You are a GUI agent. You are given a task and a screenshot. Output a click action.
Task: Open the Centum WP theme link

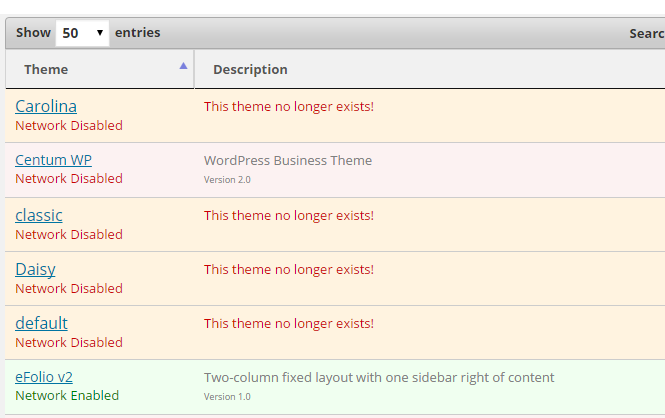tap(54, 160)
